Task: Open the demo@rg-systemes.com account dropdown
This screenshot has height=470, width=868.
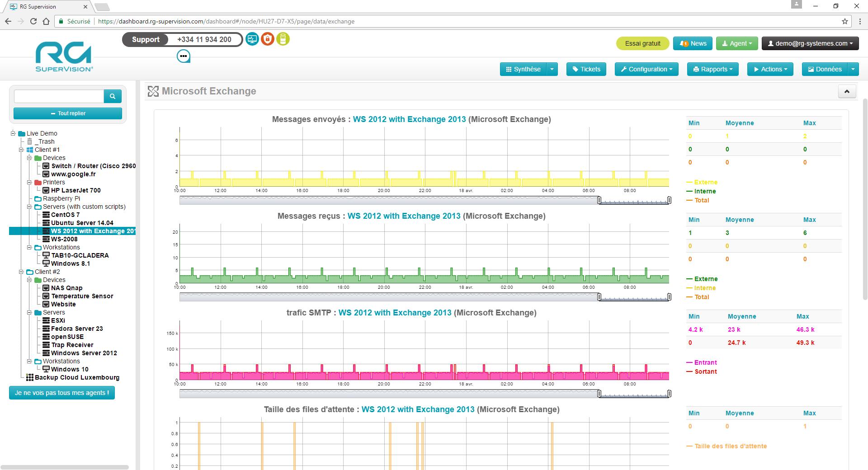Action: click(x=810, y=43)
